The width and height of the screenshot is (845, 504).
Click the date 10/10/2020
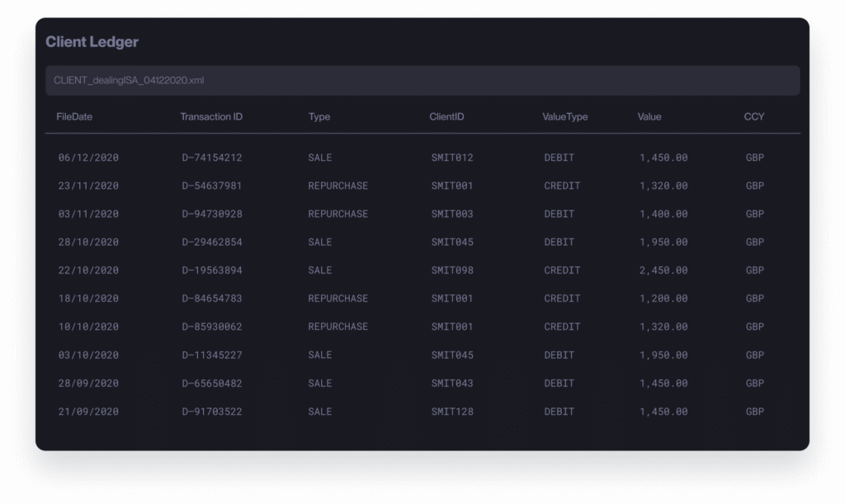pos(88,327)
